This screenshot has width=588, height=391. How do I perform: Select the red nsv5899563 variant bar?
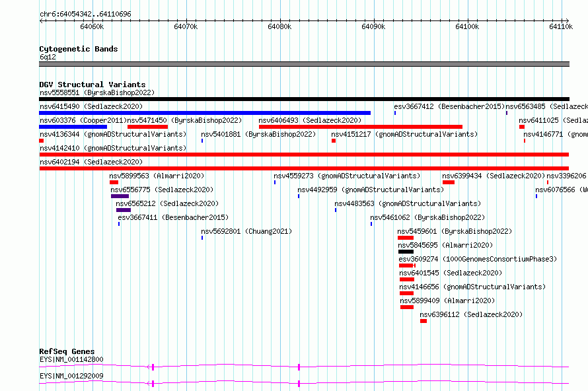tap(114, 182)
